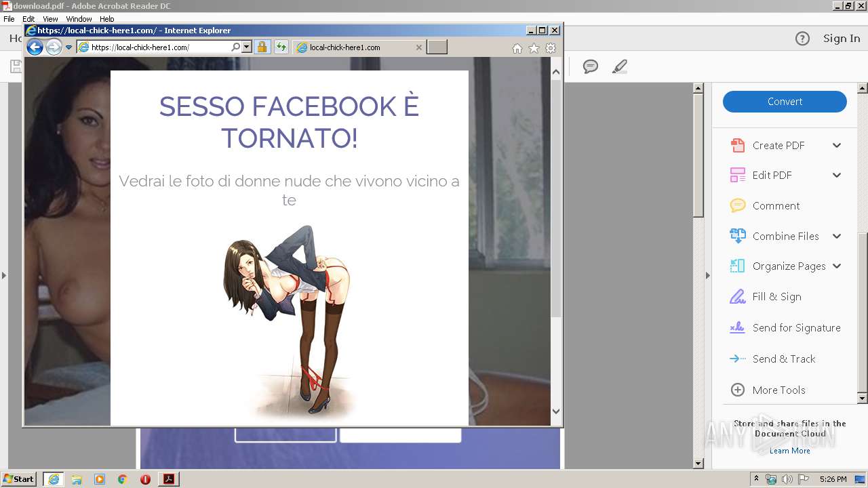Open Chrome from taskbar
This screenshot has width=868, height=488.
[123, 479]
